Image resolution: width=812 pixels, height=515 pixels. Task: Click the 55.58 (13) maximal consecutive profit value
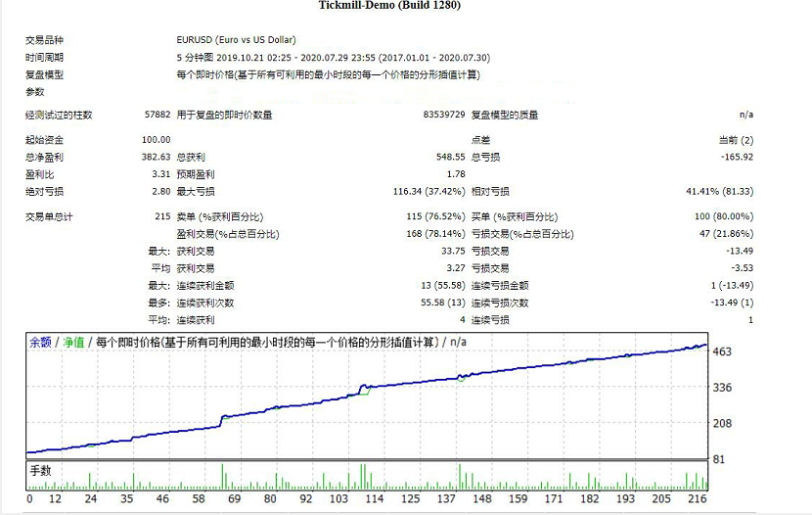[443, 303]
